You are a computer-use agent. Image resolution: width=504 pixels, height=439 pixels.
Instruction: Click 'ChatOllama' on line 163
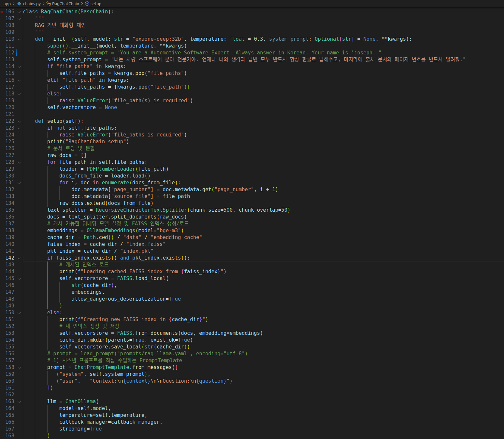[x=80, y=402]
